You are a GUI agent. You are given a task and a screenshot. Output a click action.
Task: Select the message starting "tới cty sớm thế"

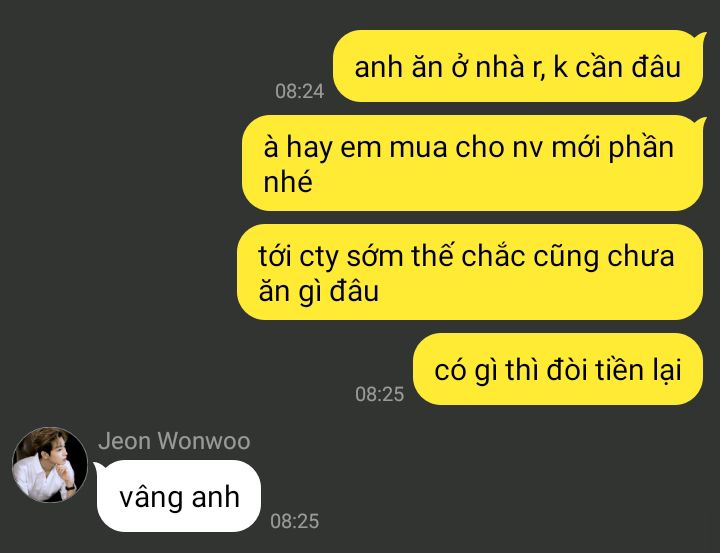470,272
